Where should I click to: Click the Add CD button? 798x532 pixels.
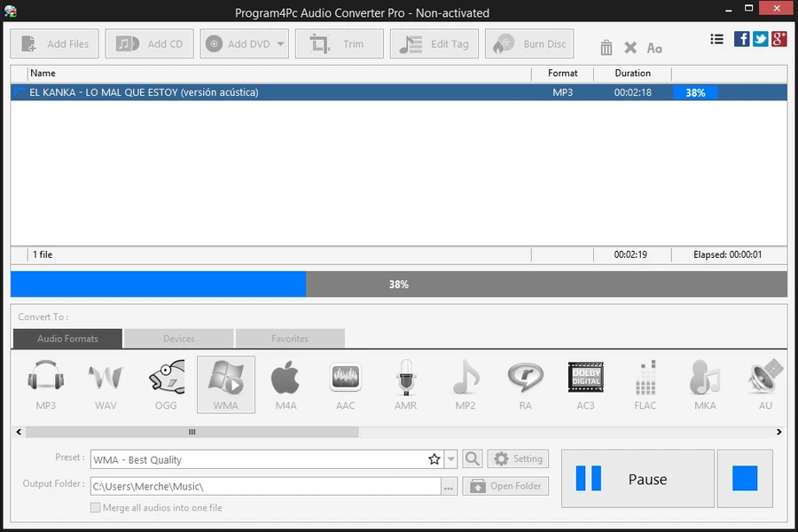149,43
